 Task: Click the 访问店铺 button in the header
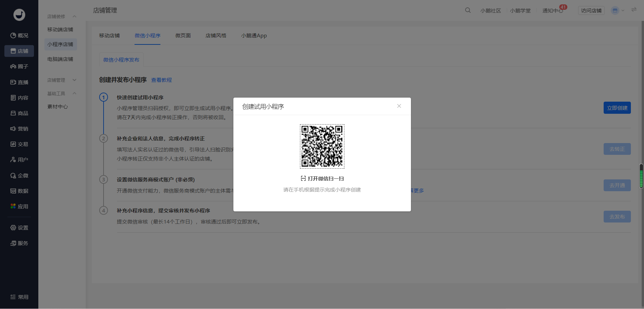[591, 10]
